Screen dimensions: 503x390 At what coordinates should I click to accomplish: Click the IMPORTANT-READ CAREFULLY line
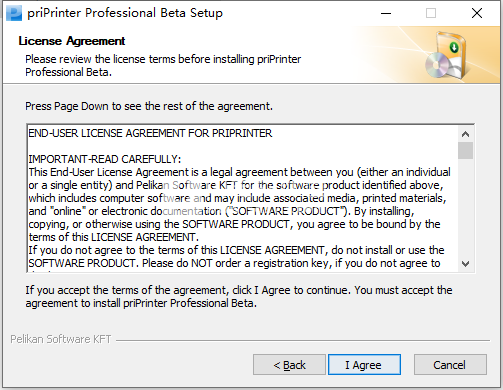click(105, 159)
